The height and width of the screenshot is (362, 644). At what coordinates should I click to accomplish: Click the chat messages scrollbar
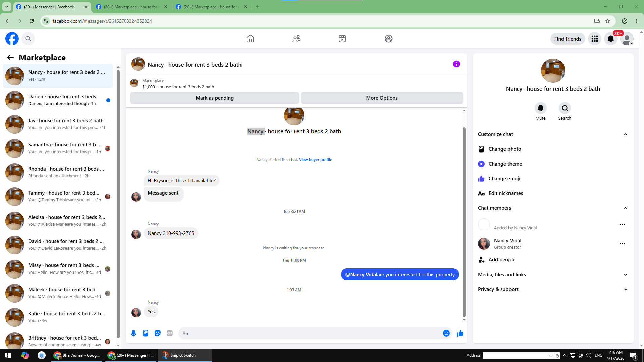(x=464, y=222)
